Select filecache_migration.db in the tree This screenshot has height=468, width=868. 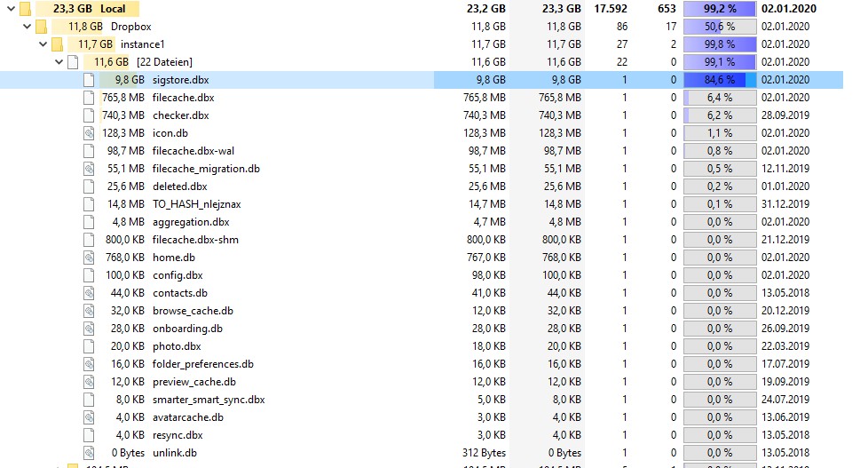[x=206, y=169]
